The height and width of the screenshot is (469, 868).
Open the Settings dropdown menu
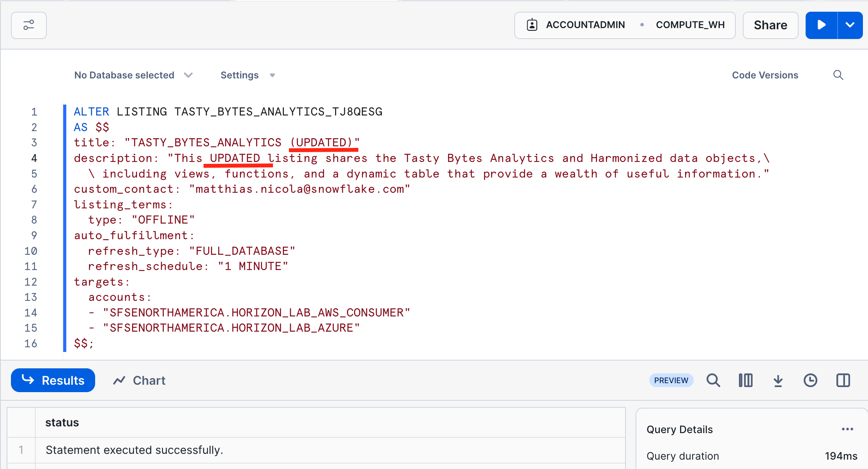[248, 75]
